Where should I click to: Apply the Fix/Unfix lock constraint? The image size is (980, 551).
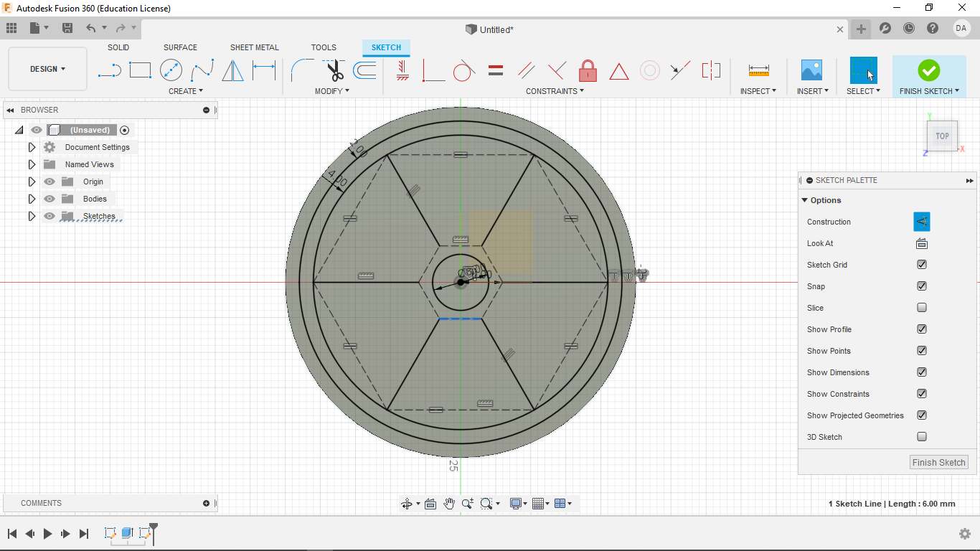point(588,70)
